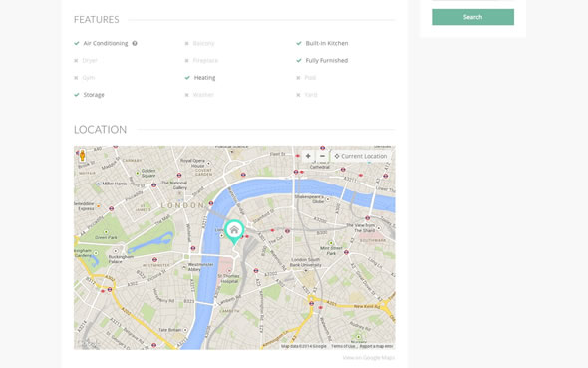
Task: Click the Fully Furnished feature label
Action: click(327, 61)
